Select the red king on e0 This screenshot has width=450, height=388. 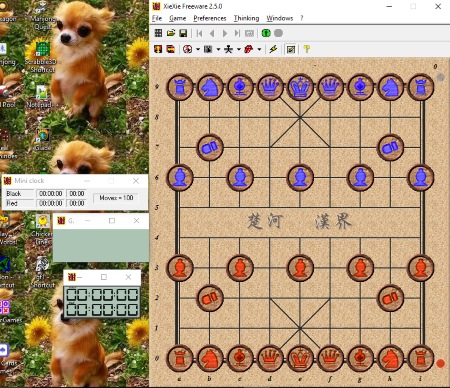click(300, 358)
